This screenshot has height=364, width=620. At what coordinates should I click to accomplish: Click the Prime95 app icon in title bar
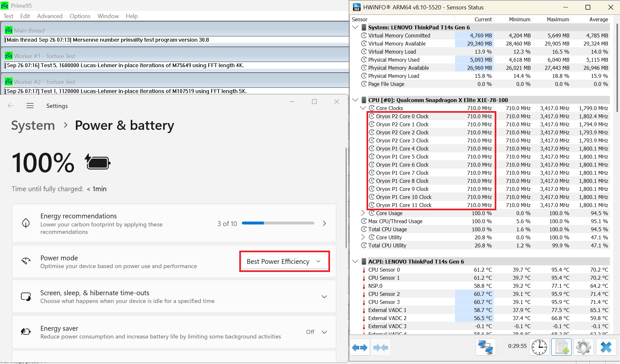coord(5,5)
